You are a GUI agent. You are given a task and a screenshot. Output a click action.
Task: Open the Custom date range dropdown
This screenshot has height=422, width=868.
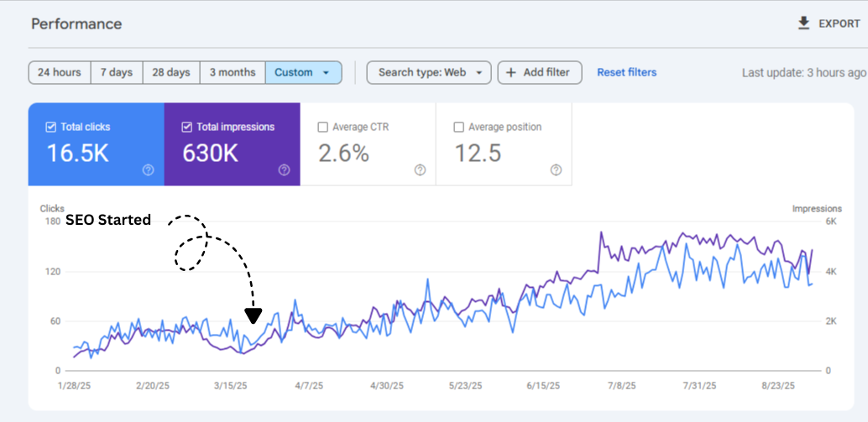pos(303,73)
